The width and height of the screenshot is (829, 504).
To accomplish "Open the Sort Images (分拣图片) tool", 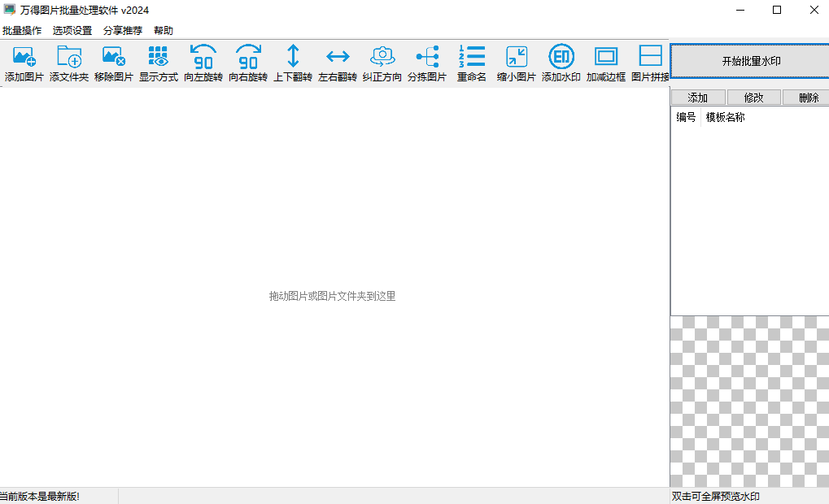I will [x=427, y=63].
